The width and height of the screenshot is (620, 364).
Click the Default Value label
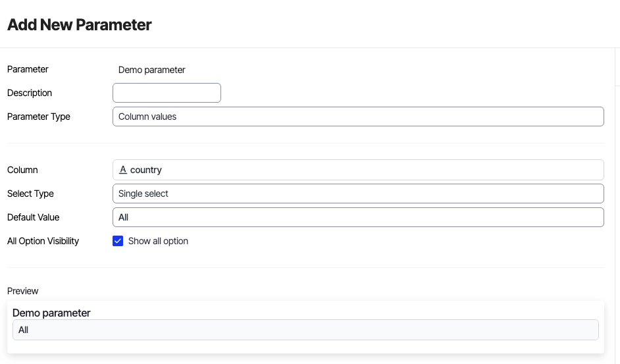[x=33, y=217]
